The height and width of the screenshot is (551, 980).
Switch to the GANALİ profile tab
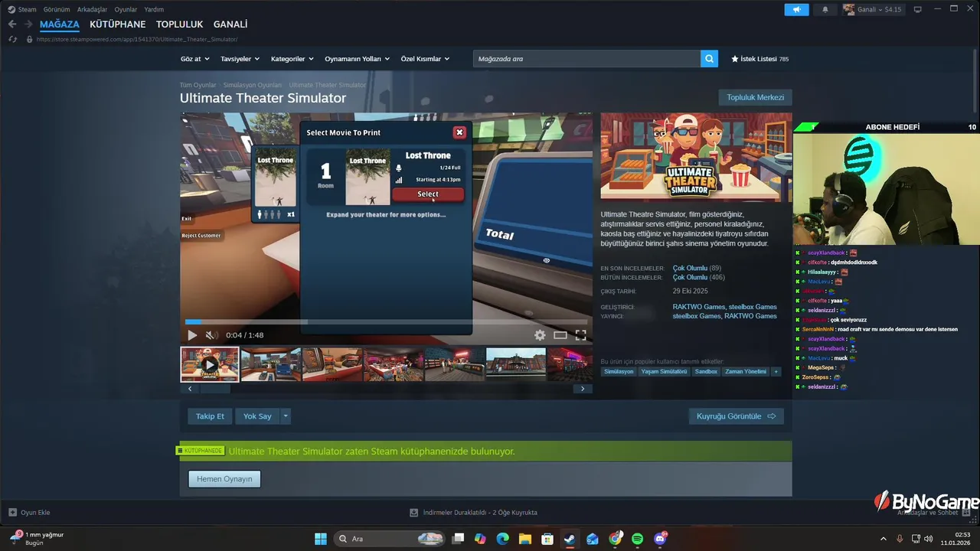[230, 24]
